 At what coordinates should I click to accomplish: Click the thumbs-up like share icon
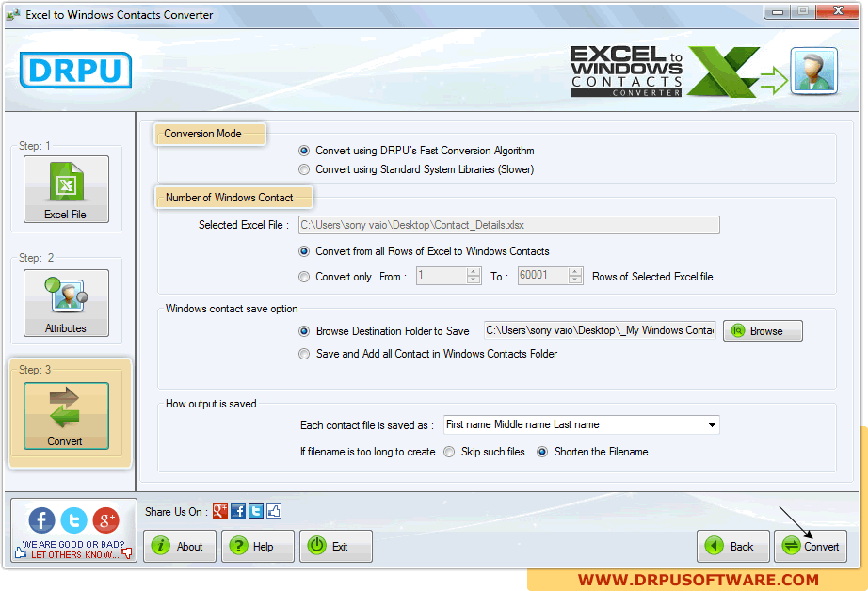click(274, 511)
